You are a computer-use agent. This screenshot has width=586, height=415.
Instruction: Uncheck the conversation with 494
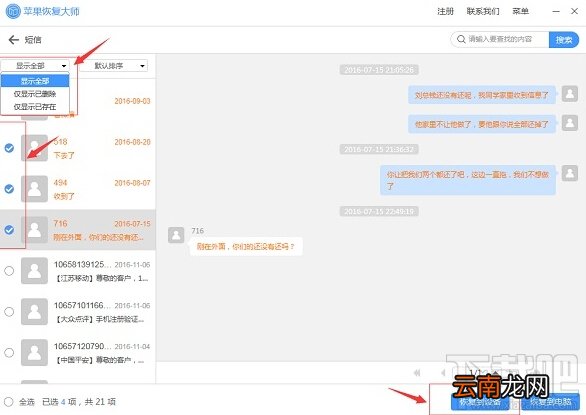9,189
